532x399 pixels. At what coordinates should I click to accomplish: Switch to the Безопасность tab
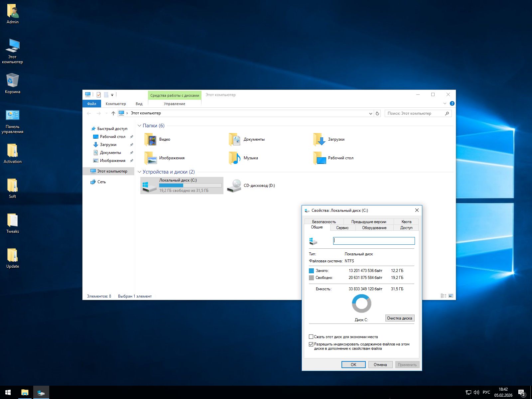click(x=324, y=222)
